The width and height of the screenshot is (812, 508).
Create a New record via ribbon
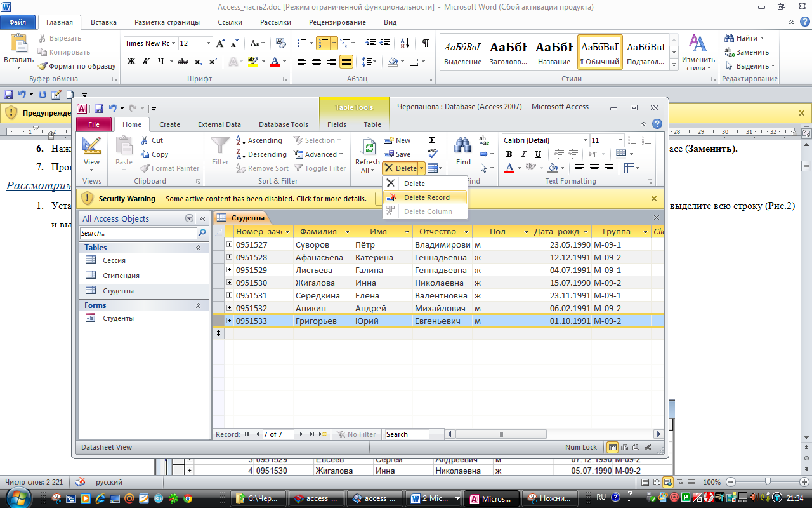[x=397, y=140]
